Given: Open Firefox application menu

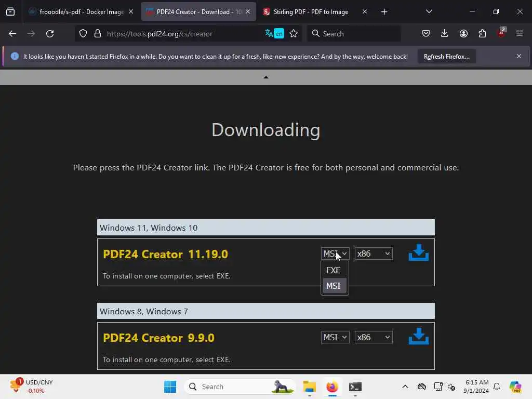Looking at the screenshot, I should pos(520,34).
